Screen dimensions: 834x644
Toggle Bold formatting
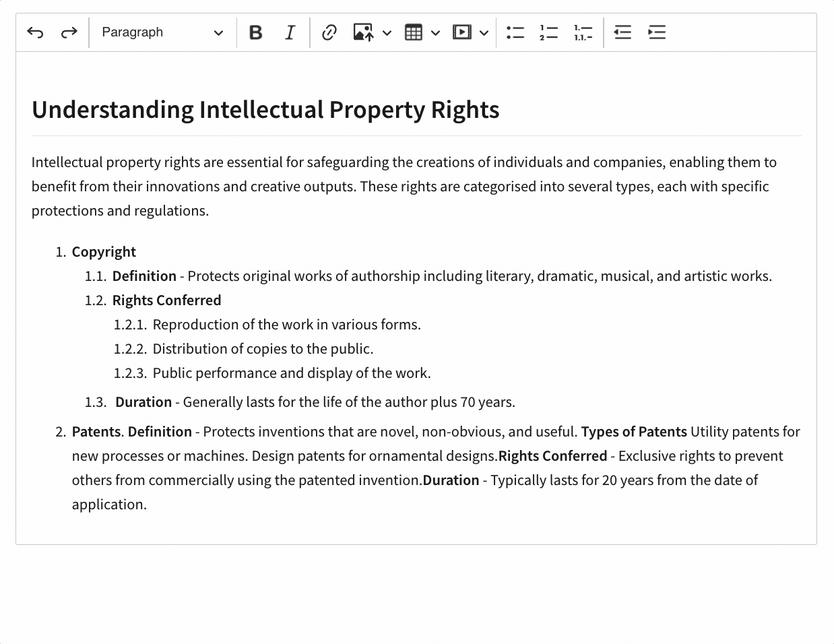(x=255, y=32)
